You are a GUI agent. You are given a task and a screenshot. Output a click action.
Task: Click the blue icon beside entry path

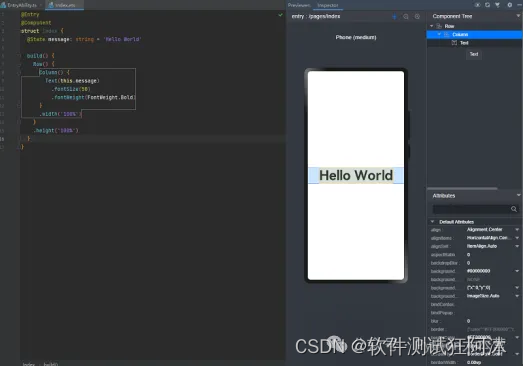point(394,16)
